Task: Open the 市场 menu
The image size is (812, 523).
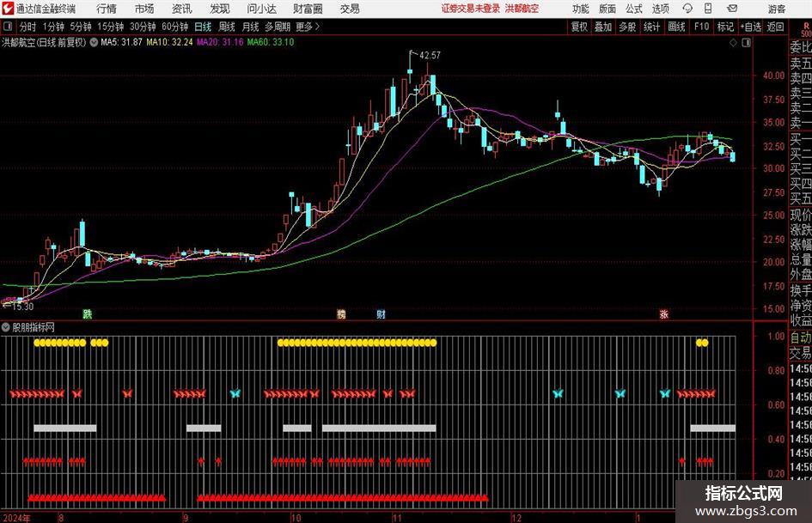Action: [x=144, y=9]
